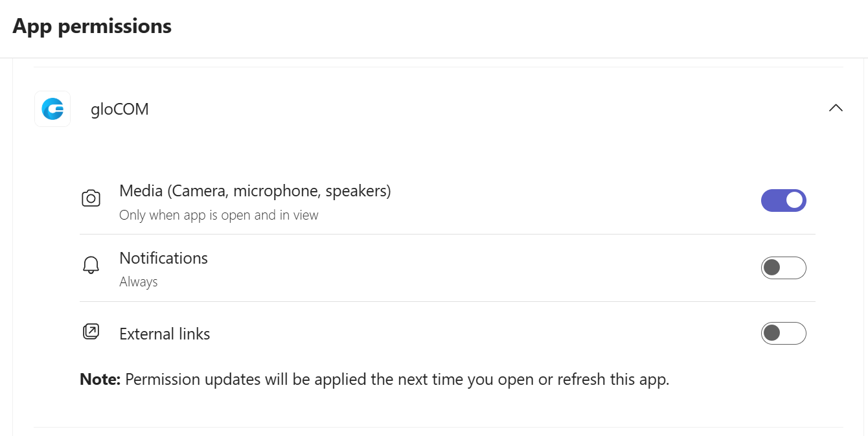
Task: Click the microphone-related Media permission icon
Action: click(x=91, y=198)
